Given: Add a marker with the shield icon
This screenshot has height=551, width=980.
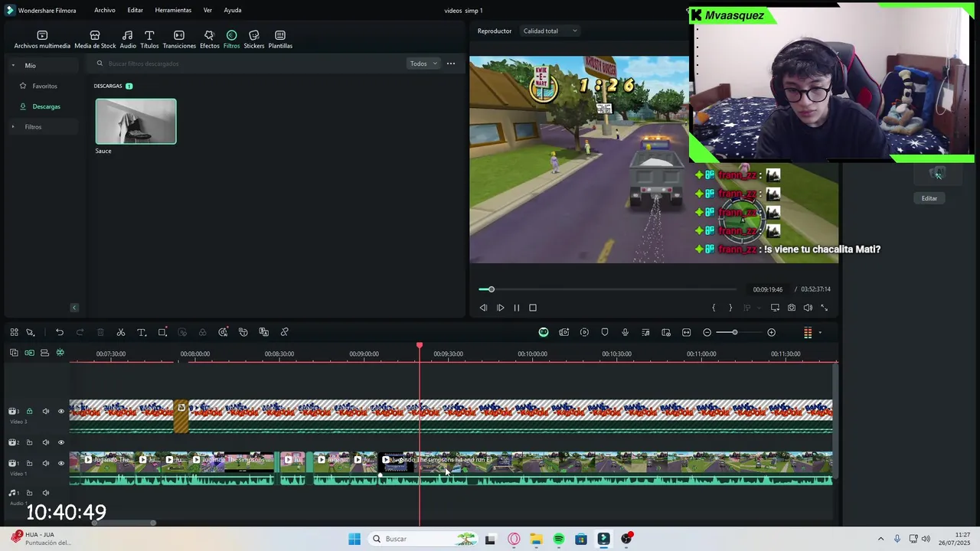Looking at the screenshot, I should tap(605, 332).
